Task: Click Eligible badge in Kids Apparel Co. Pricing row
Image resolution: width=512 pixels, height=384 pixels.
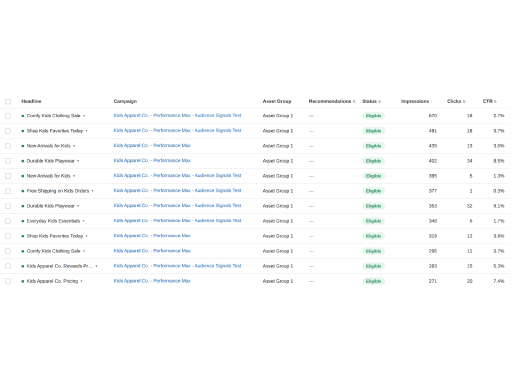Action: coord(373,281)
